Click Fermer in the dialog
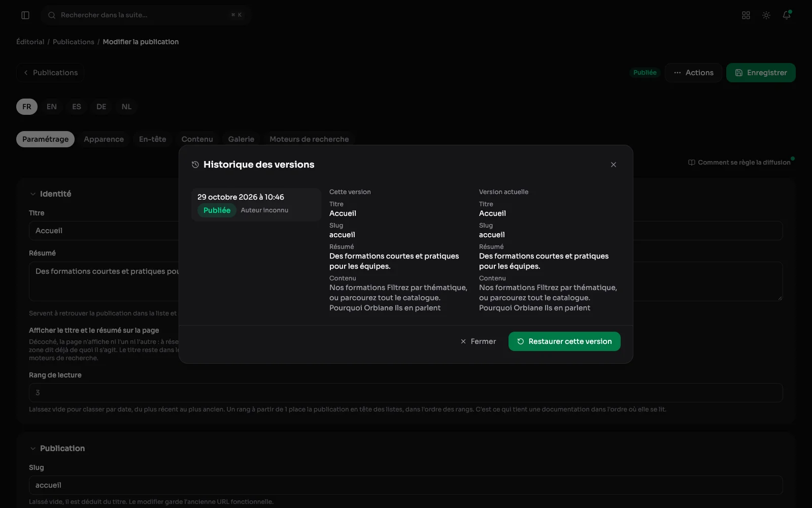 (478, 341)
